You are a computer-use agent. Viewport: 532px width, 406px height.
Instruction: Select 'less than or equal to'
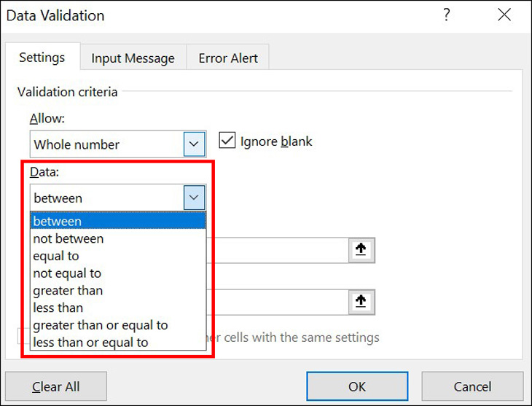118,342
